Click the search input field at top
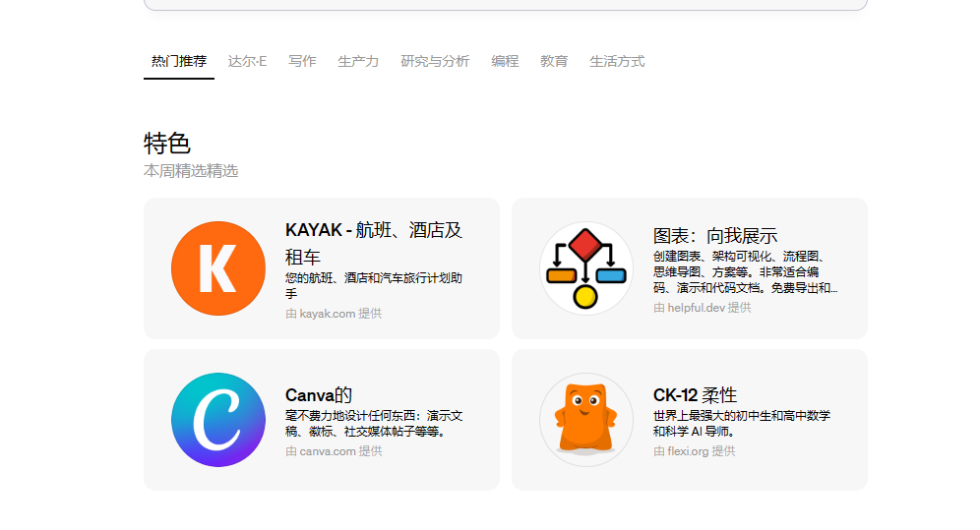Image resolution: width=980 pixels, height=530 pixels. coord(506,4)
